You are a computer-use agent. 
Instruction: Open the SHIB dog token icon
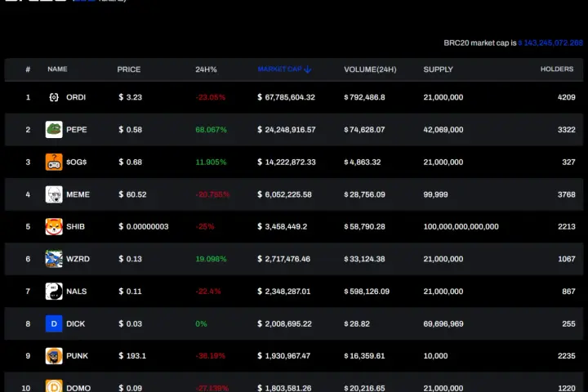tap(54, 226)
